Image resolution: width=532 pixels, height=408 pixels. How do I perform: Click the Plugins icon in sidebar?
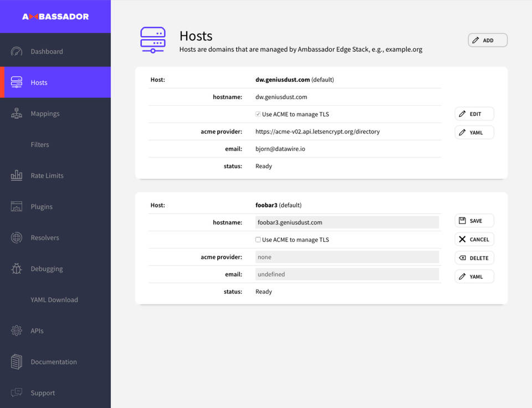pos(17,206)
